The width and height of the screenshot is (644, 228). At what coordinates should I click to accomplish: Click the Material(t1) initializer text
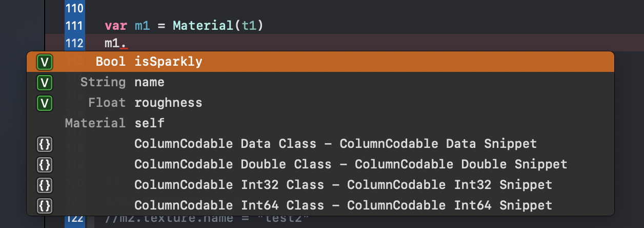point(218,26)
